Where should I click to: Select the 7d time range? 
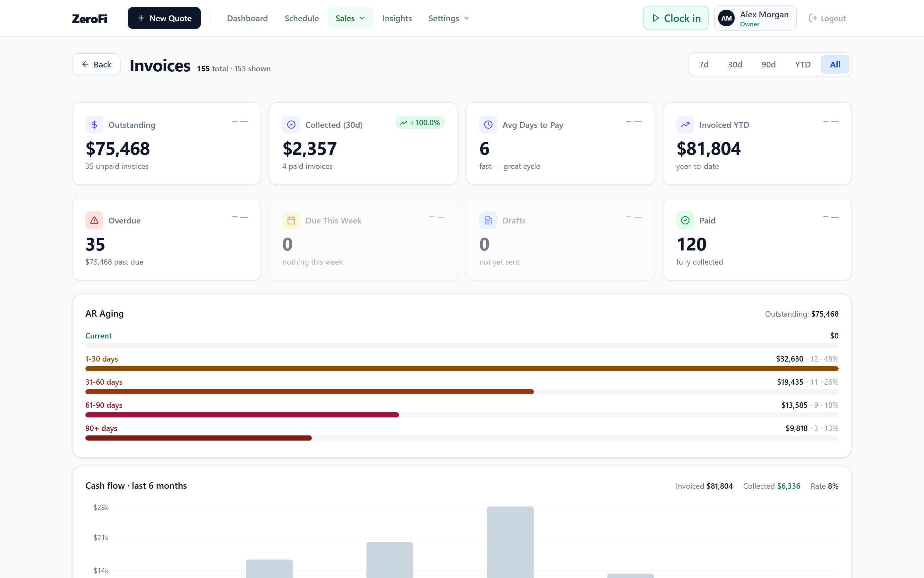click(x=704, y=64)
